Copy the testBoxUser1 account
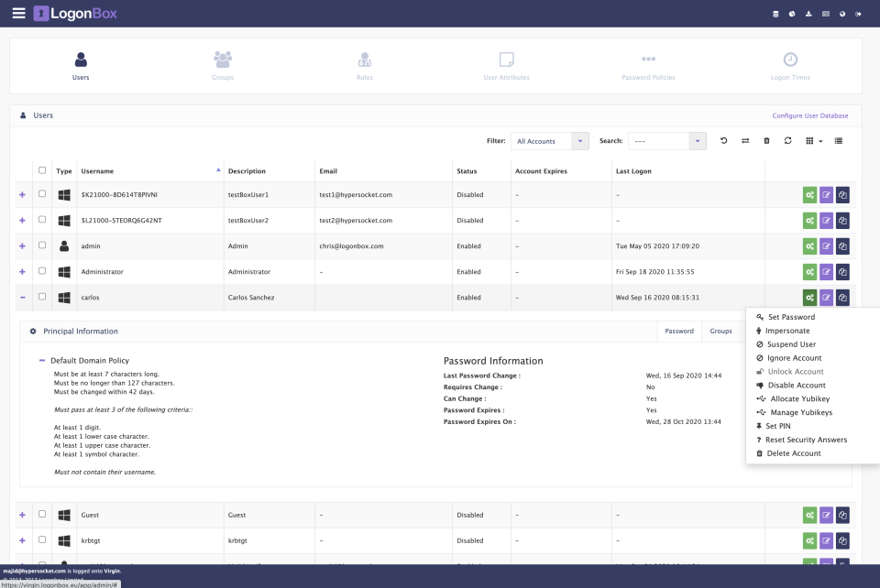 pos(842,195)
